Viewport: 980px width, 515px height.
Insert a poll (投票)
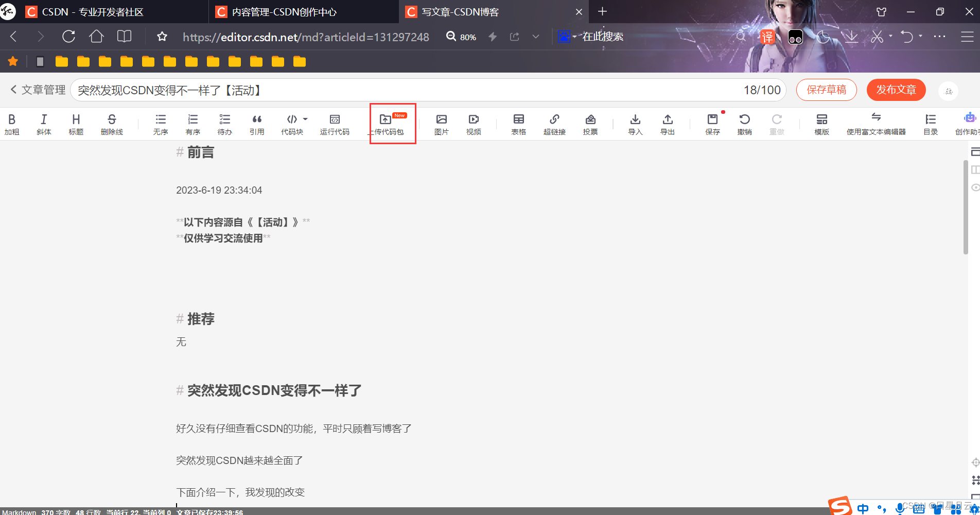point(590,125)
